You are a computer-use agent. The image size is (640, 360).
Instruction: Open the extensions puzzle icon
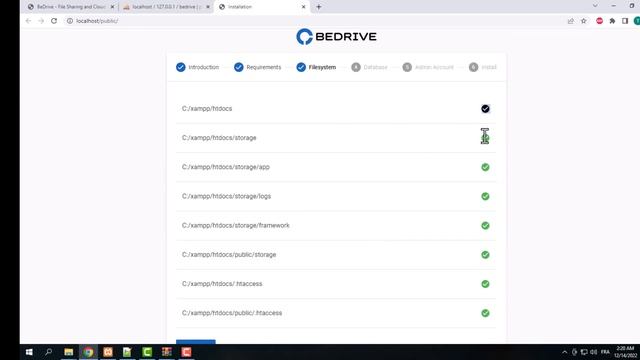click(612, 21)
